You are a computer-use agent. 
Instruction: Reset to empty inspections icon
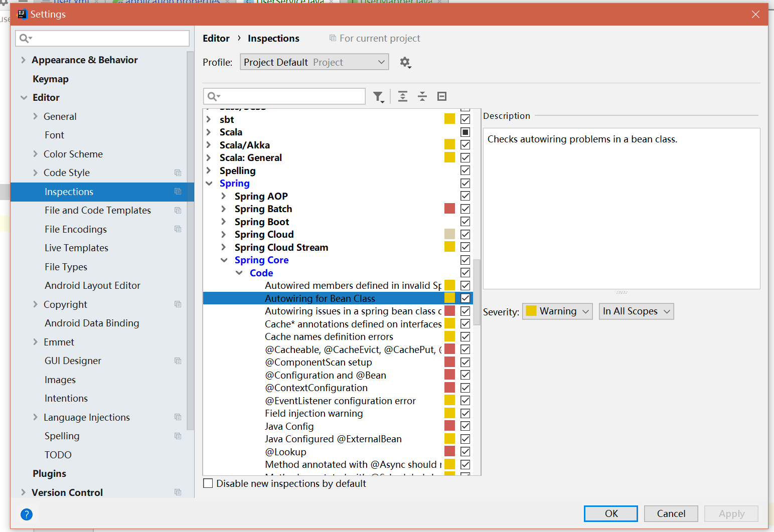click(442, 96)
